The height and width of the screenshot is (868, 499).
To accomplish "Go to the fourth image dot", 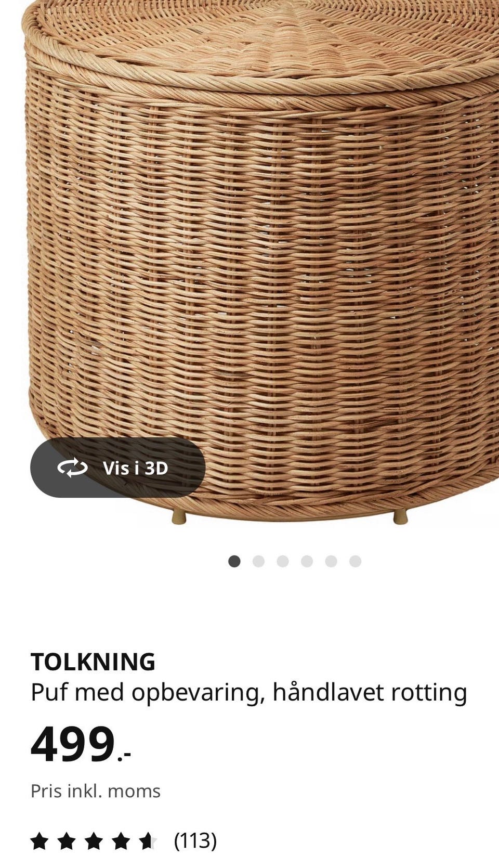I will [x=307, y=561].
